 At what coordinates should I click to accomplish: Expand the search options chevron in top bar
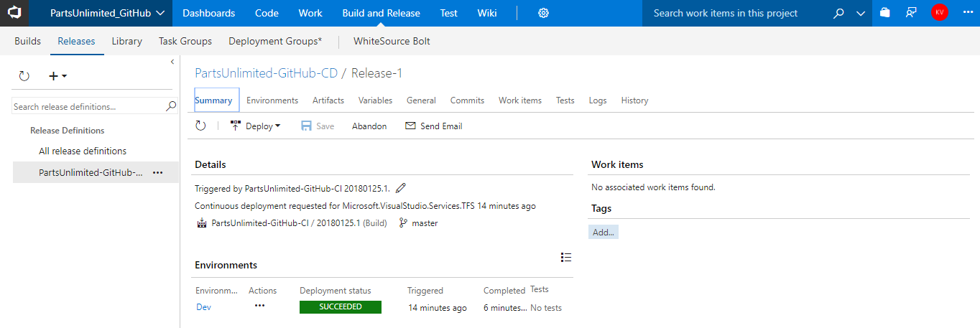[861, 13]
